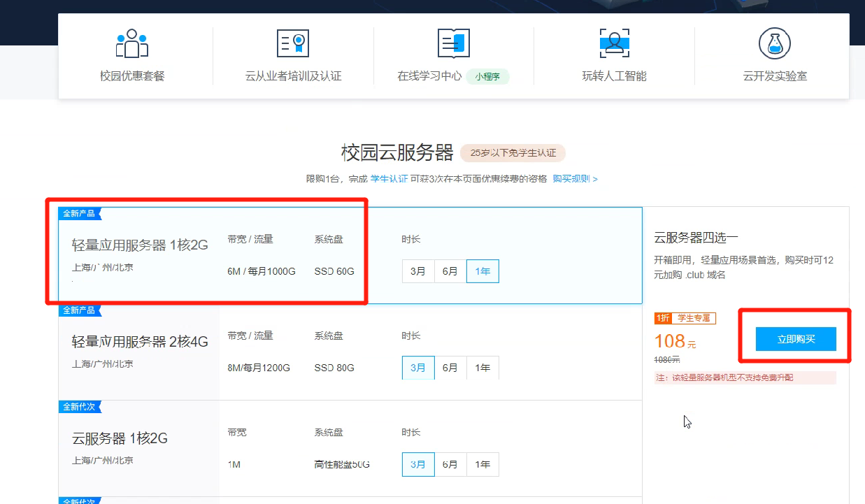Image resolution: width=865 pixels, height=504 pixels.
Task: Click the 校园云服务器 section title
Action: coord(397,152)
